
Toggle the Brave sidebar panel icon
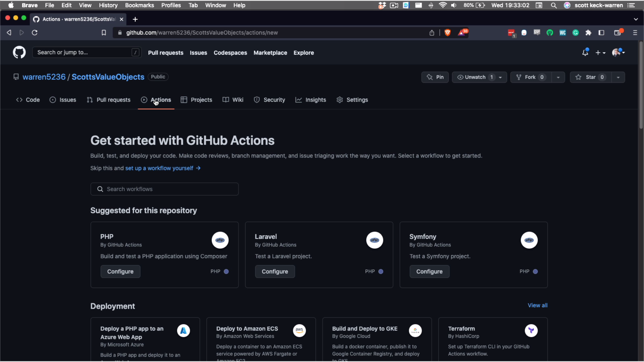[601, 33]
